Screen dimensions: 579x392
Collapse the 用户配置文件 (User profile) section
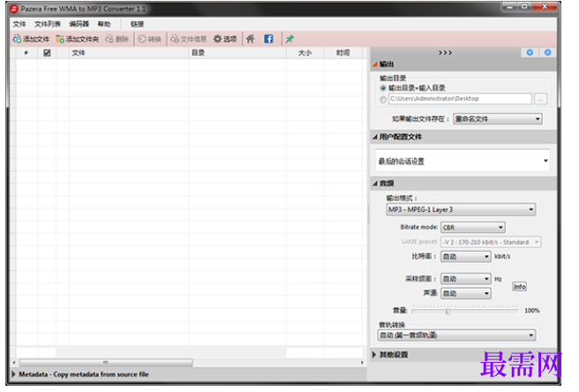click(463, 137)
